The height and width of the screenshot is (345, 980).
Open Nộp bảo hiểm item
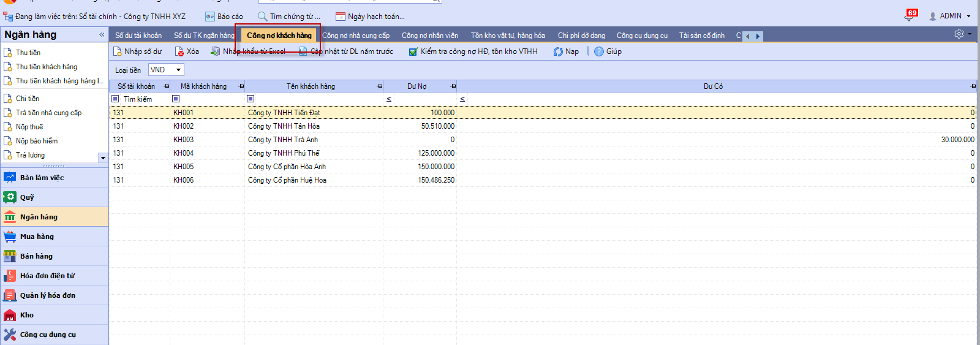tap(37, 141)
